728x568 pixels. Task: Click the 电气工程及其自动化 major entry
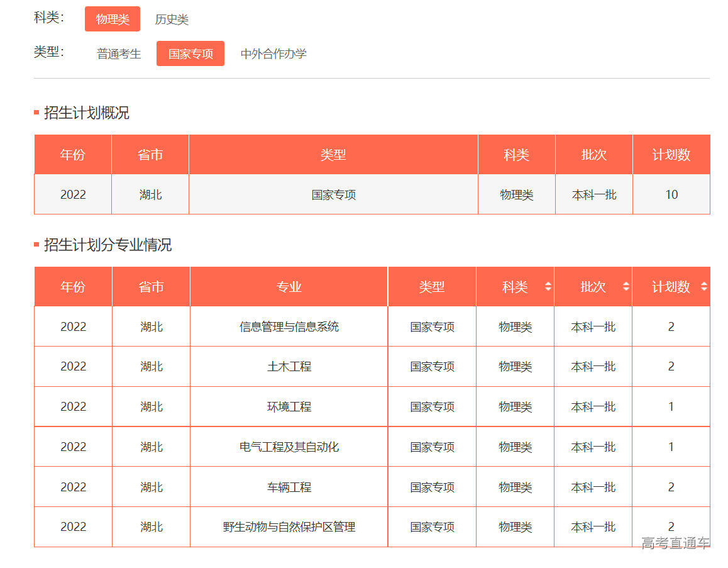pyautogui.click(x=289, y=447)
